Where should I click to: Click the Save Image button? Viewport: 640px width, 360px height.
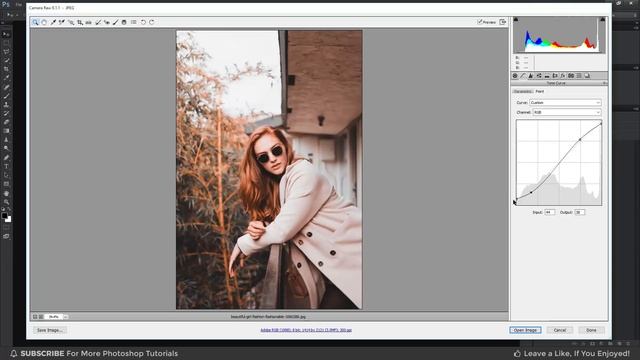tap(49, 330)
